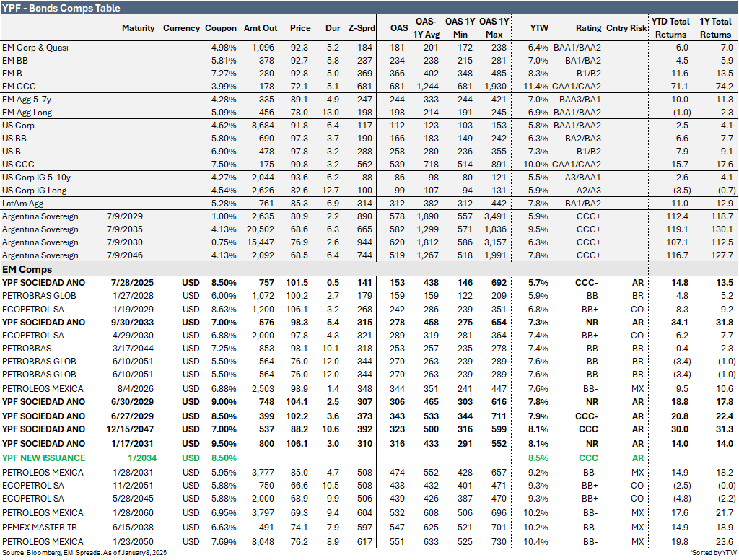Click the 'EM Agg Long' row label

coord(27,112)
